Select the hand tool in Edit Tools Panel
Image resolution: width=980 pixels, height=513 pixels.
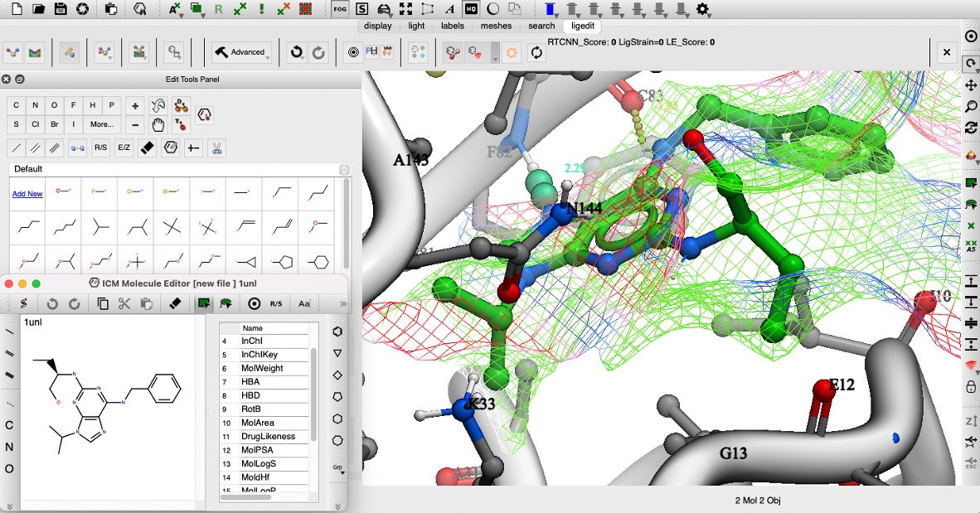coord(158,124)
